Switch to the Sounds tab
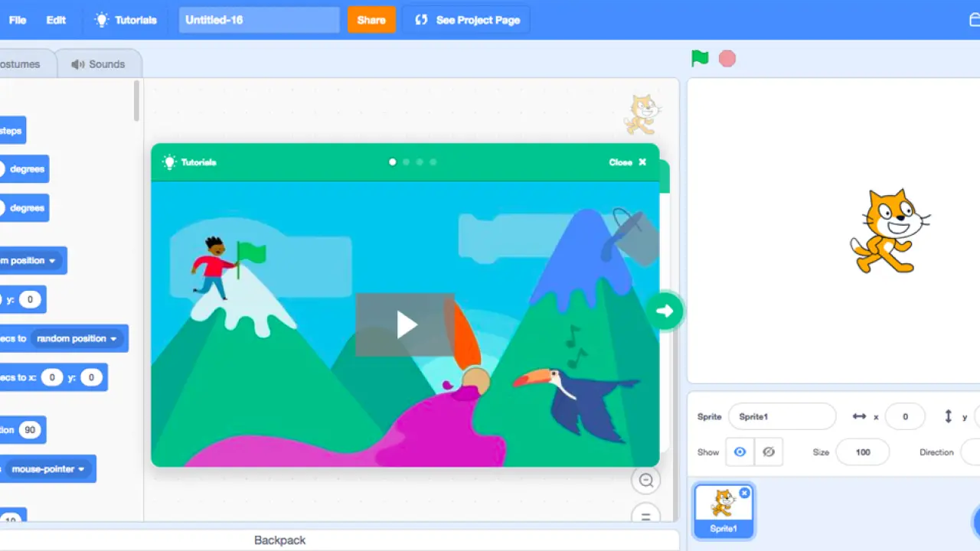 click(x=99, y=64)
